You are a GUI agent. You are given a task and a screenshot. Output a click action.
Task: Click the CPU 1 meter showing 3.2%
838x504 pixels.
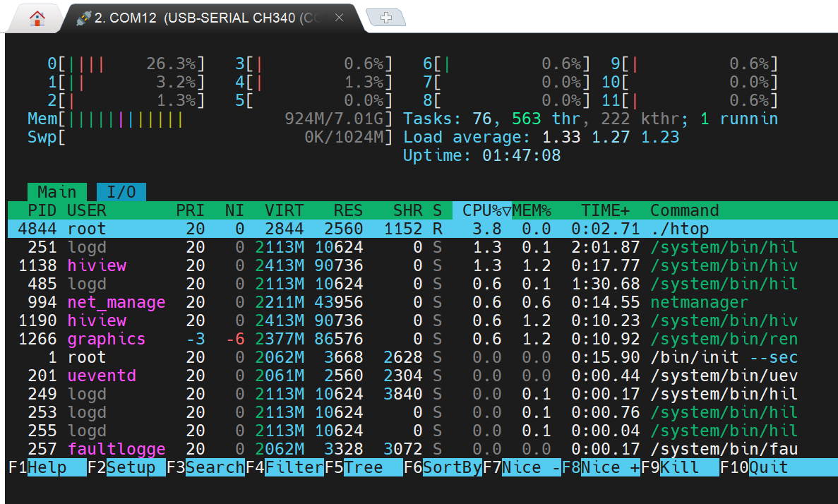click(126, 82)
